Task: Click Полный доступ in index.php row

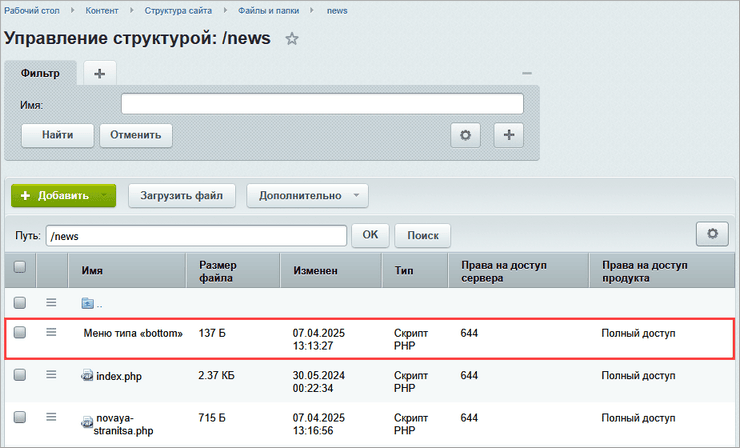Action: [638, 376]
